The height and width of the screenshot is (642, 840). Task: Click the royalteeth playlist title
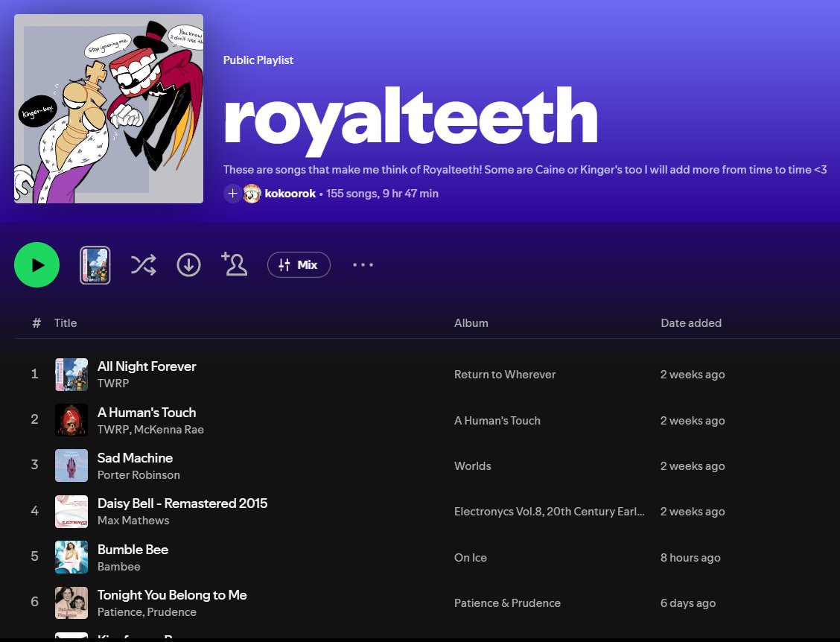coord(410,121)
